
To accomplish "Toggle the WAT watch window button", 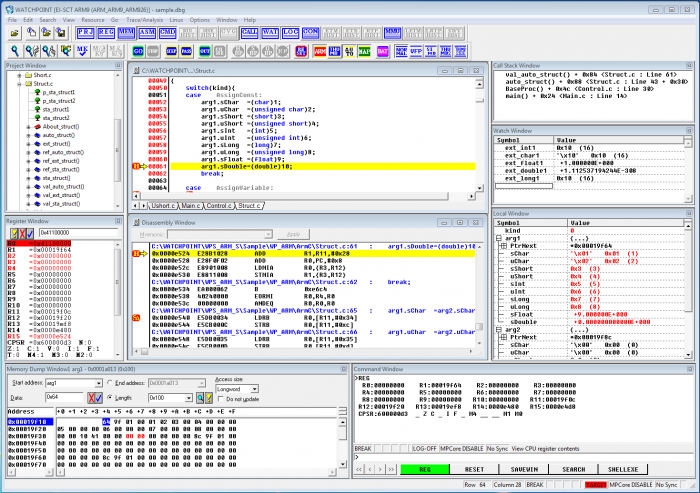I will coord(270,33).
